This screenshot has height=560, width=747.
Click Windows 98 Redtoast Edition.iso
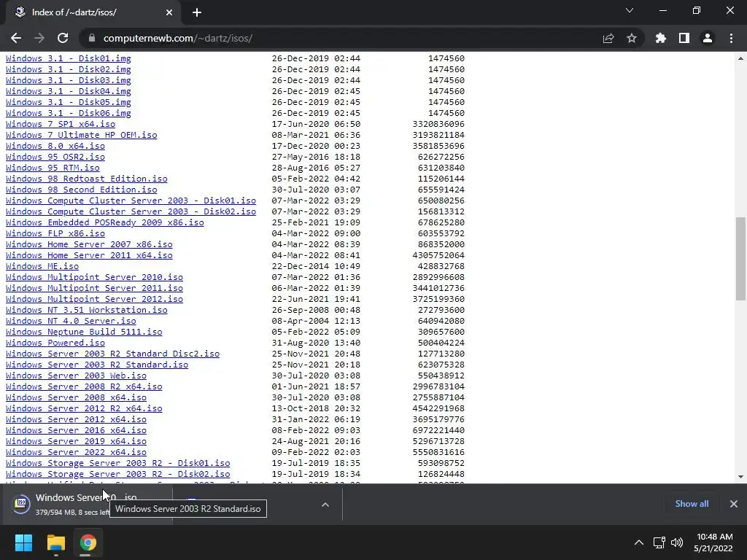[x=87, y=179]
